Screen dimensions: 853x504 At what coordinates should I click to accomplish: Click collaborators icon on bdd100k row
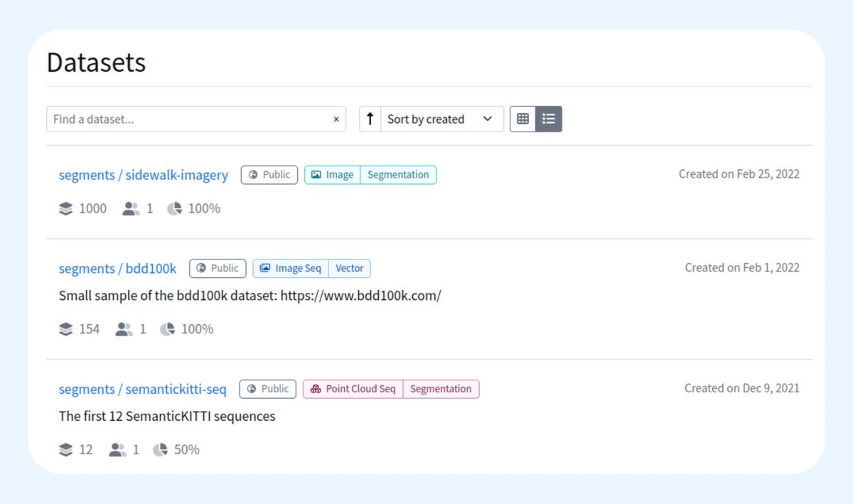pos(124,329)
